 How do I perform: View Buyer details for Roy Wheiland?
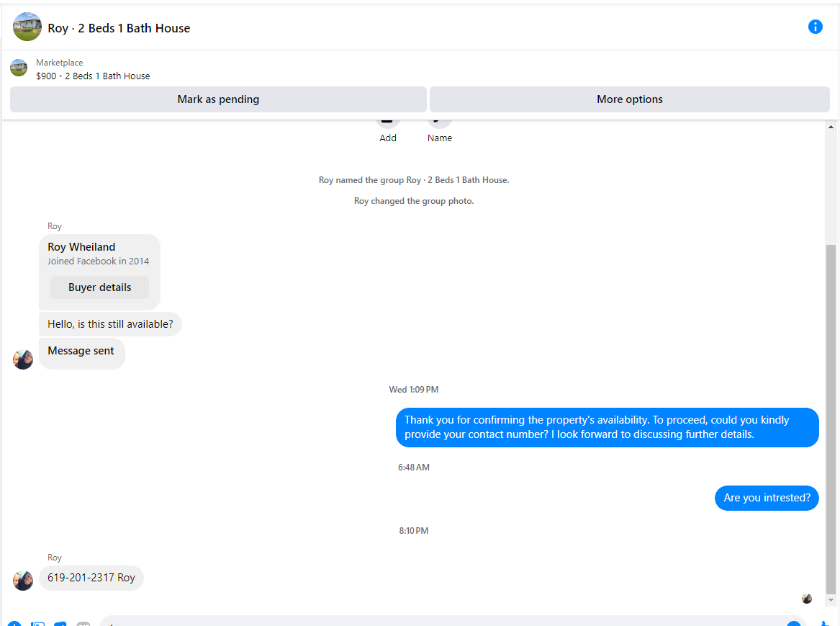pos(99,287)
